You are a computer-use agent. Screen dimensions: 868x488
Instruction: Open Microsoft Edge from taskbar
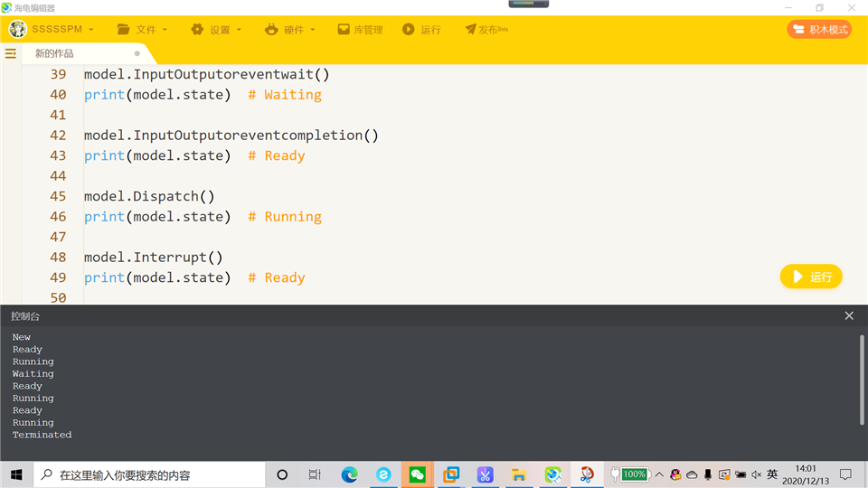pos(349,474)
